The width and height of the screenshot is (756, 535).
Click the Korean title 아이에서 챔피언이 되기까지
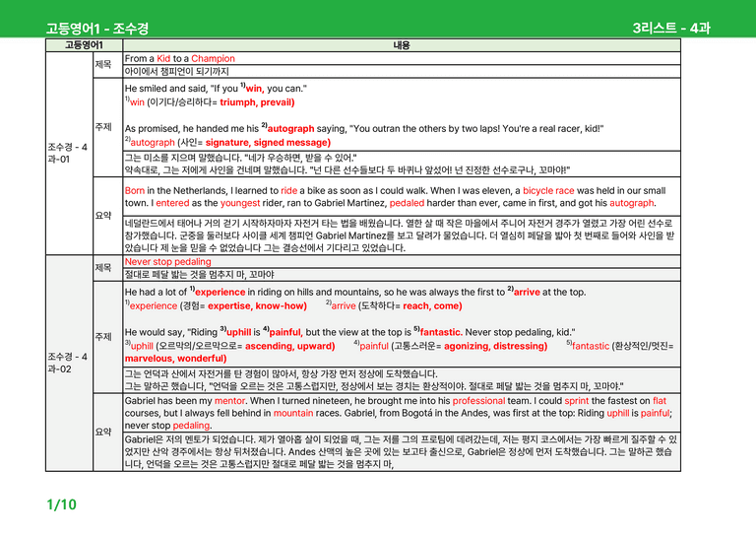tap(177, 71)
